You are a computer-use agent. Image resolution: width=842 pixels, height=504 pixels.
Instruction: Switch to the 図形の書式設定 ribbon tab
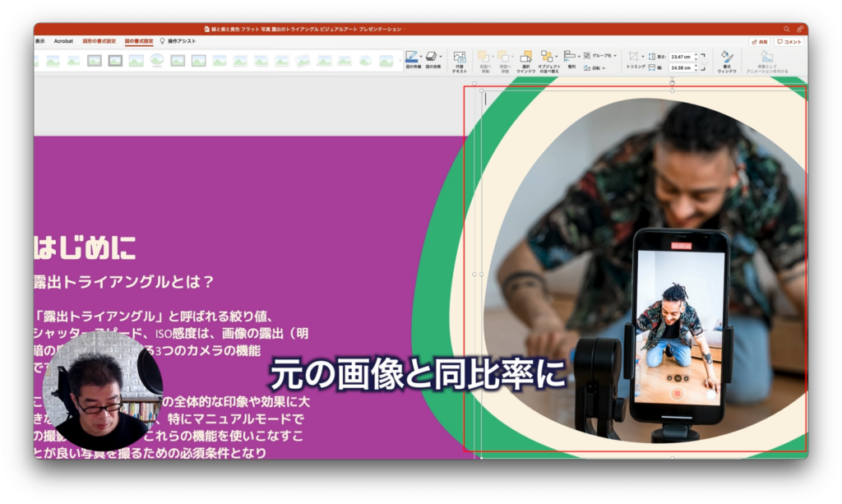(100, 42)
